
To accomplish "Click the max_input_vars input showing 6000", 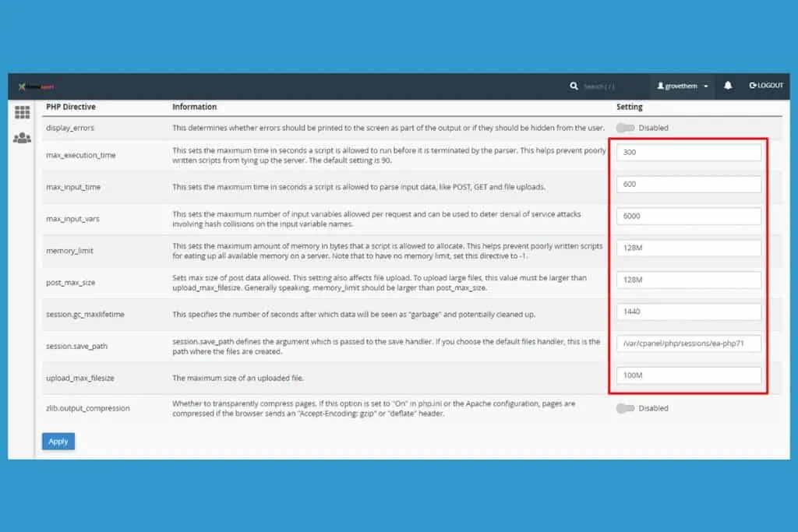I will pyautogui.click(x=689, y=217).
